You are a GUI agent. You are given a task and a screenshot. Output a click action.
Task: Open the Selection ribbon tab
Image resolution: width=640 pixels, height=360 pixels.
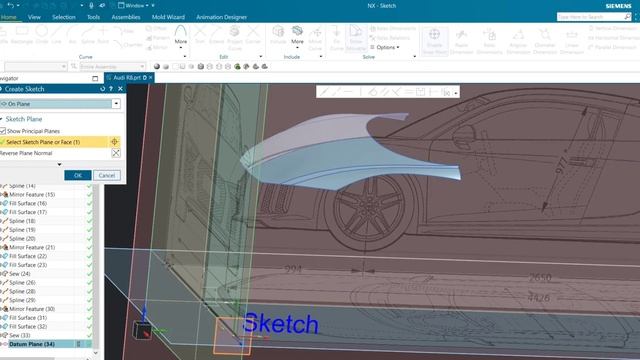tap(64, 17)
